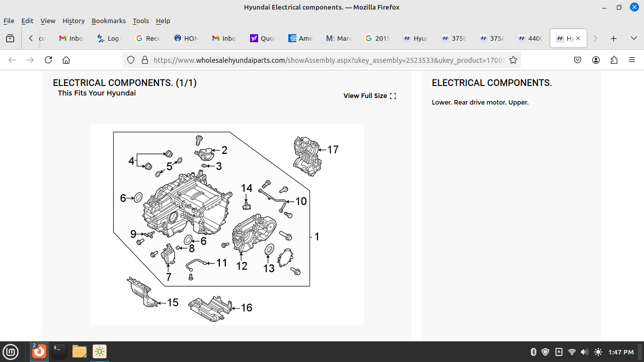This screenshot has width=644, height=362.
Task: Open the Firefox application menu
Action: [632, 60]
